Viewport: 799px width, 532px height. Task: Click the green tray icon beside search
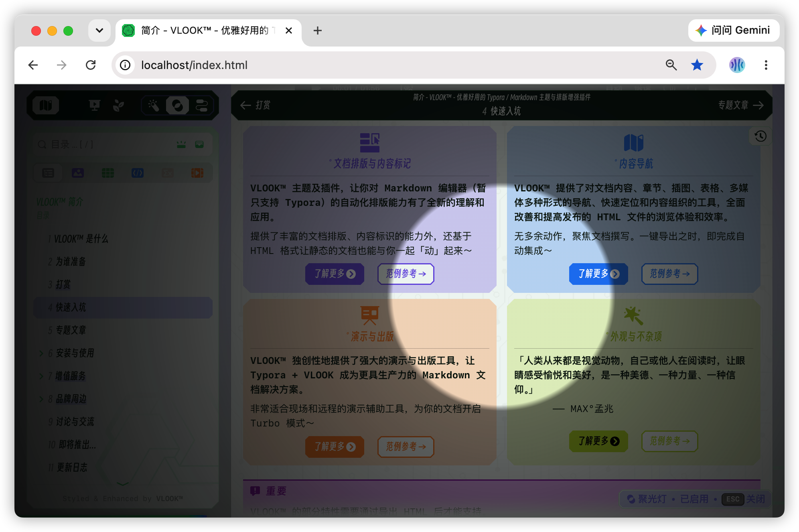[199, 144]
